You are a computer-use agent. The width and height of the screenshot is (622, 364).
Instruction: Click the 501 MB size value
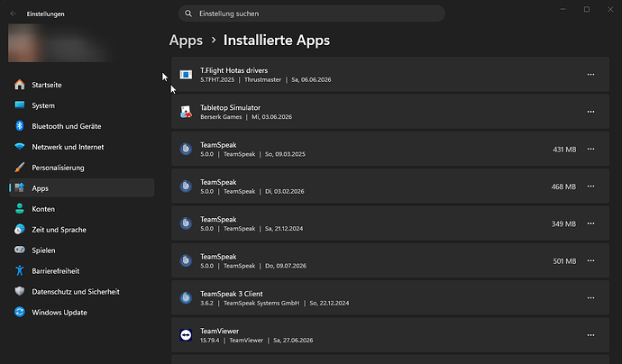[564, 261]
